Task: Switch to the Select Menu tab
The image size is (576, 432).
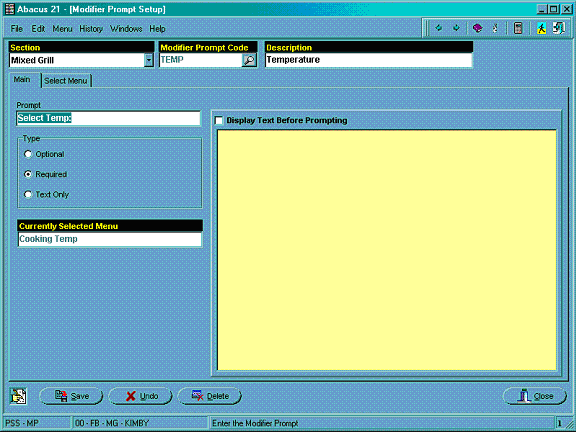Action: [66, 81]
